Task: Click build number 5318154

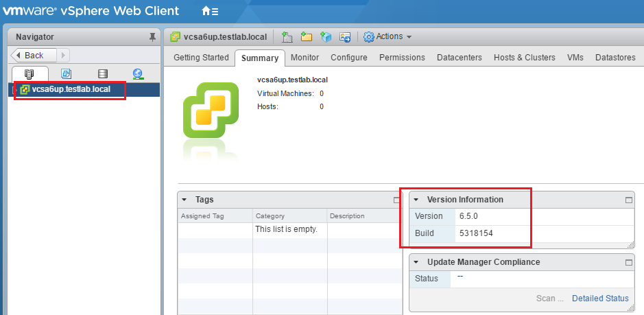Action: 476,233
